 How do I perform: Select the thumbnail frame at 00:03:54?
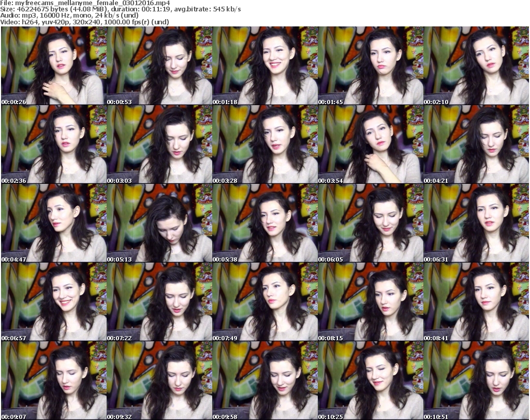coord(370,144)
